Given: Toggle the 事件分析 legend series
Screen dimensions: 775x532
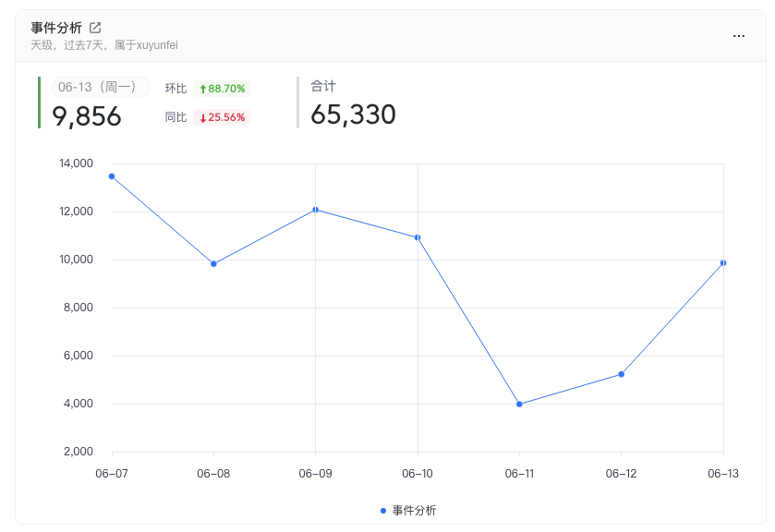Looking at the screenshot, I should click(408, 510).
